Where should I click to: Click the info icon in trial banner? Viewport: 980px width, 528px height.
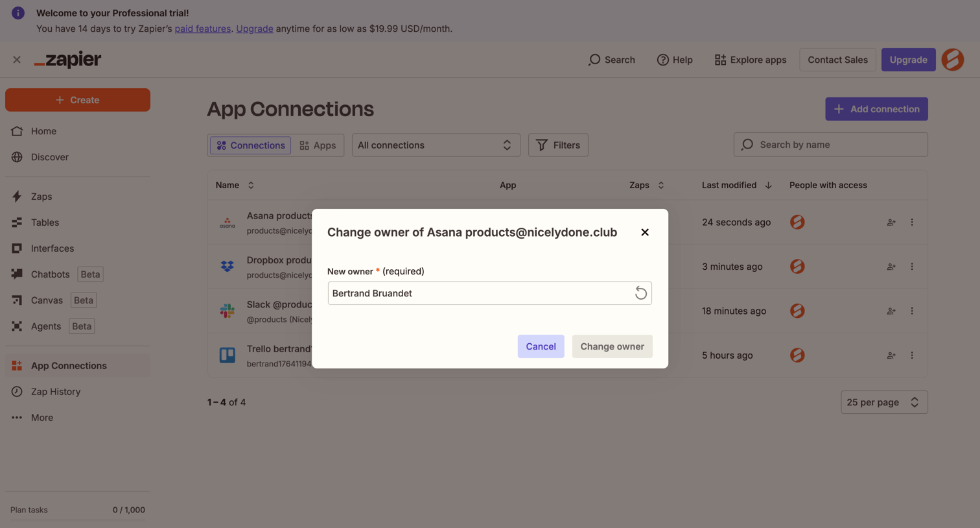click(x=18, y=13)
